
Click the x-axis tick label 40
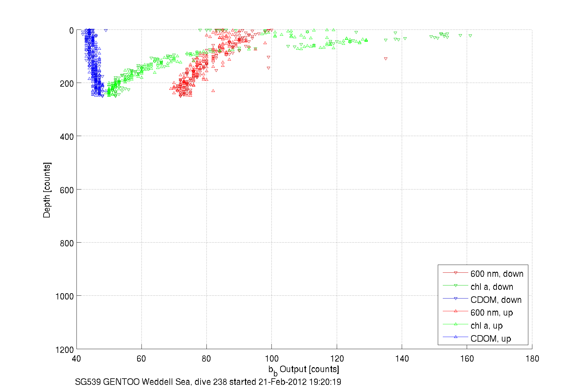[x=76, y=359]
